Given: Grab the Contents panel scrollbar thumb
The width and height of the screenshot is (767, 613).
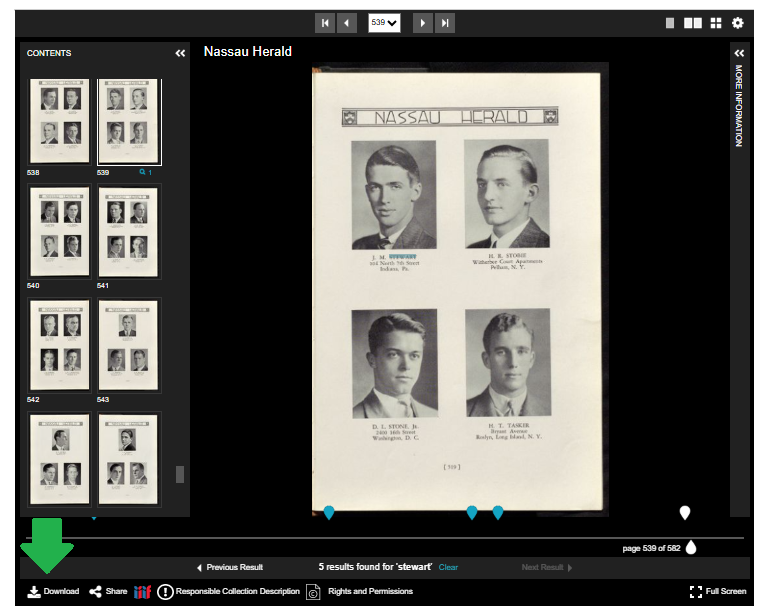Looking at the screenshot, I should click(x=180, y=474).
